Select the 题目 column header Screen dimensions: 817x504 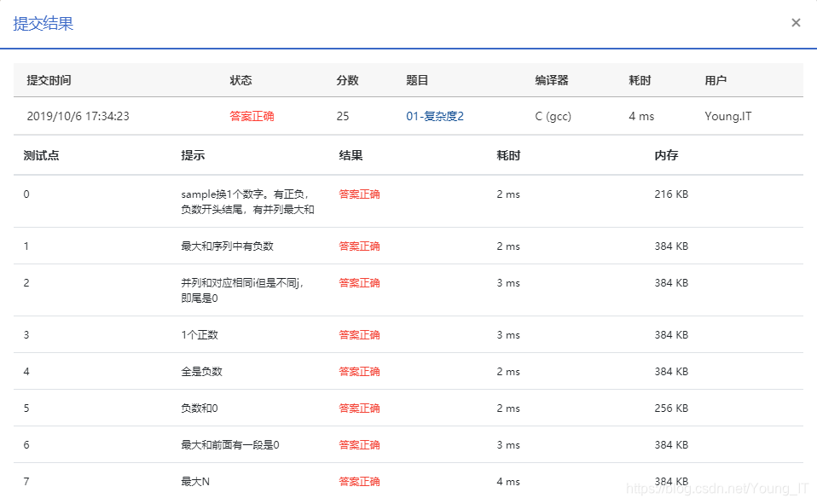(417, 79)
